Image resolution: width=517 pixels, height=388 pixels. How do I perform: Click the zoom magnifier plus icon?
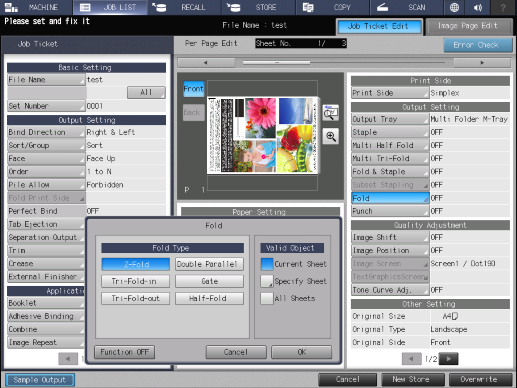[x=331, y=136]
